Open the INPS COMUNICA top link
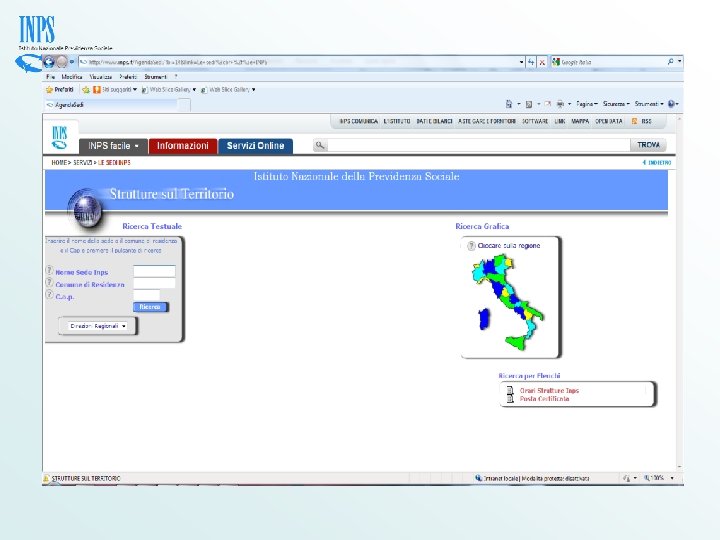The width and height of the screenshot is (720, 540). [x=359, y=121]
